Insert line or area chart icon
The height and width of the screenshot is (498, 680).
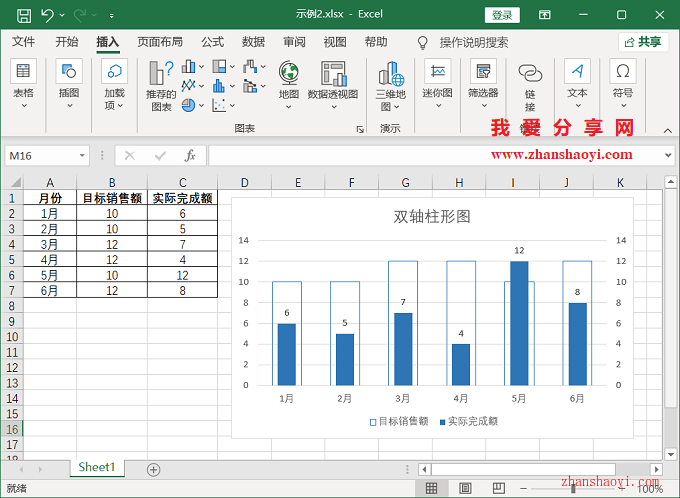click(x=188, y=85)
